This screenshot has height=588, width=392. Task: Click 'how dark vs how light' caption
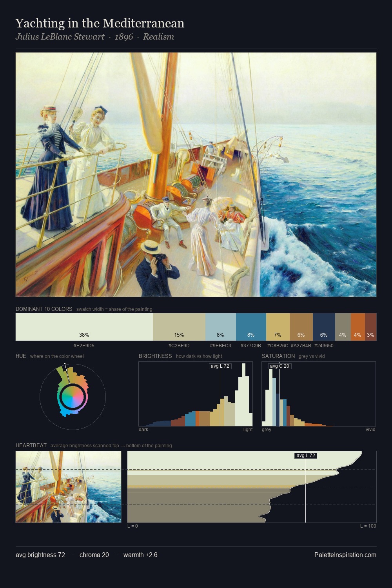point(199,356)
